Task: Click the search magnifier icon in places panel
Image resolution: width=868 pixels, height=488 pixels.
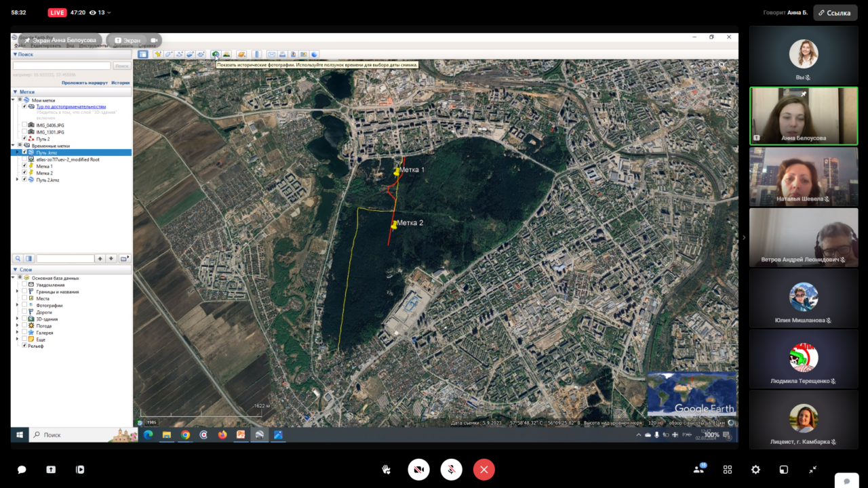Action: click(18, 258)
